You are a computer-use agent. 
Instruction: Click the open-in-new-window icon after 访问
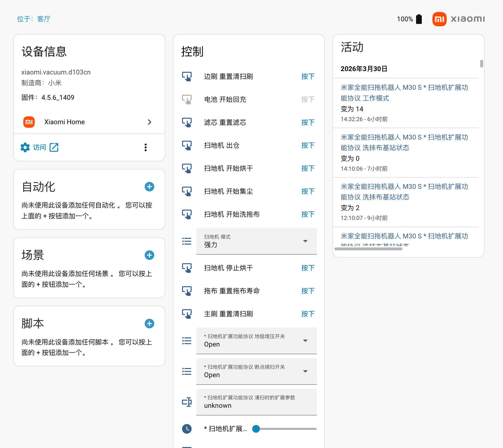[x=54, y=147]
